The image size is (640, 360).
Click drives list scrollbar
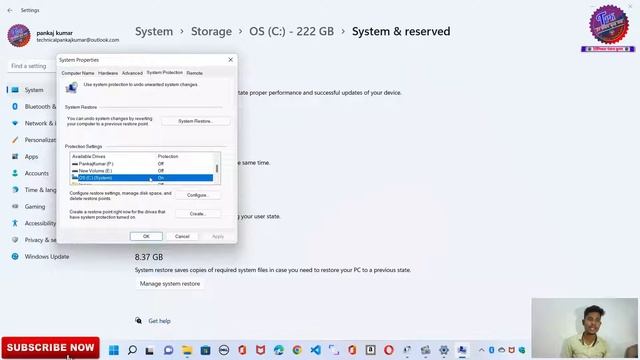tap(217, 169)
